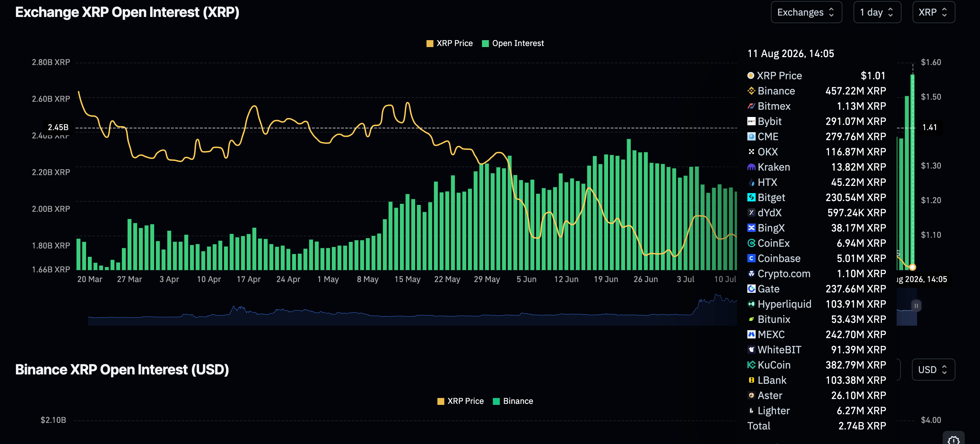Click the Gate value 237.66M XRP
Image resolution: width=980 pixels, height=444 pixels.
click(x=856, y=289)
